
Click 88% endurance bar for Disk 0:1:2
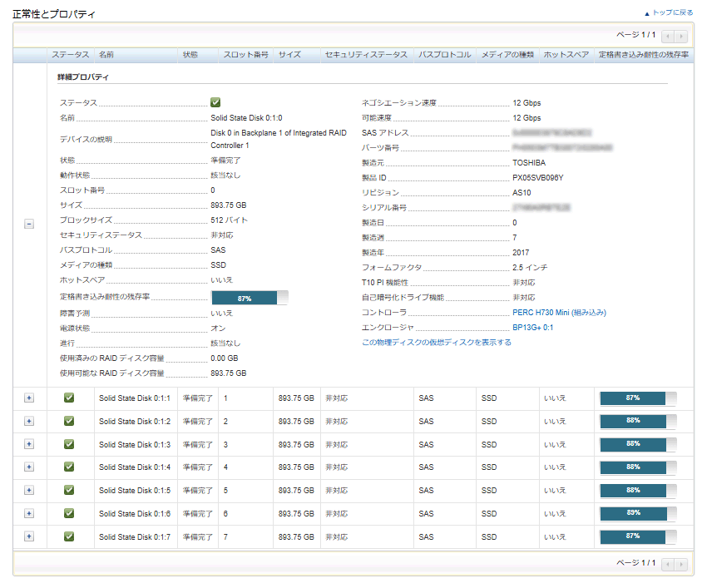click(x=639, y=421)
